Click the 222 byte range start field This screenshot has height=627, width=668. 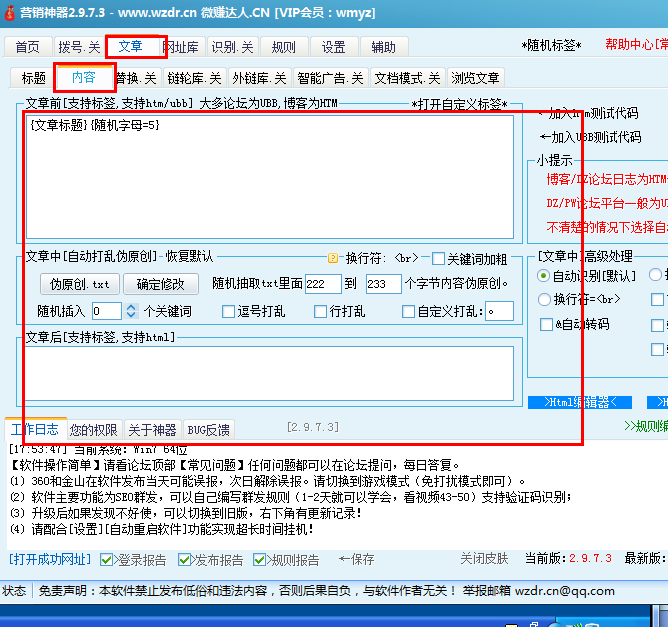(323, 284)
